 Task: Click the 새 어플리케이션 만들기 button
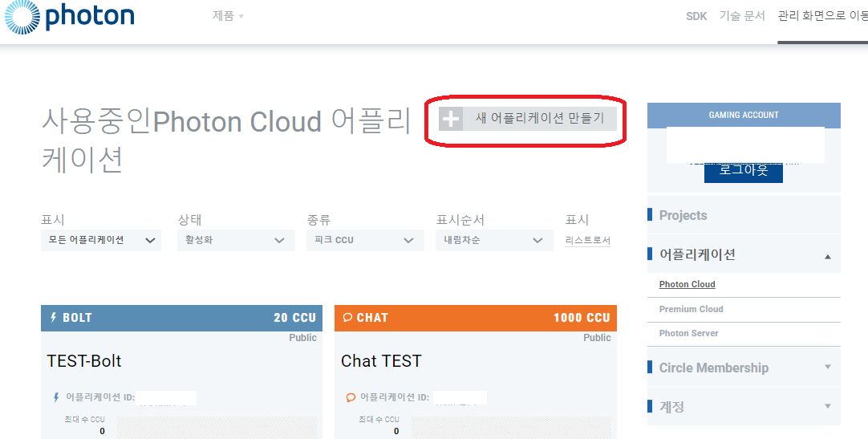tap(528, 119)
